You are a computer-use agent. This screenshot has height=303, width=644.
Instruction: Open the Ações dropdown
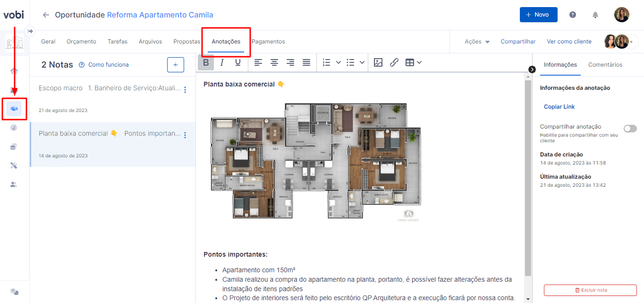click(477, 42)
